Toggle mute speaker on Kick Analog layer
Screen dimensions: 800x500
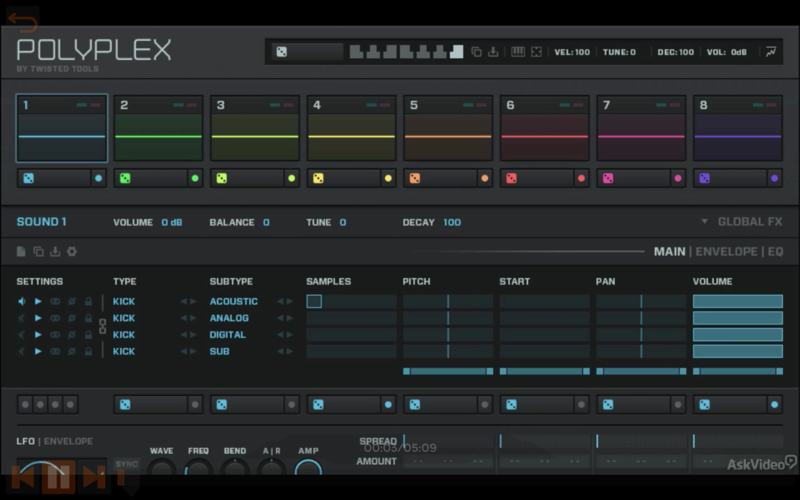click(21, 318)
